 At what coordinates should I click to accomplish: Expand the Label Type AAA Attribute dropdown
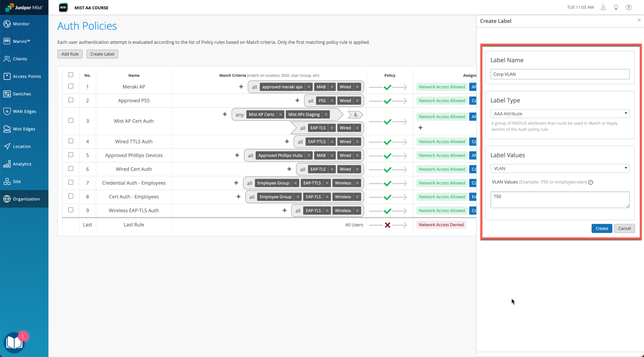click(560, 114)
